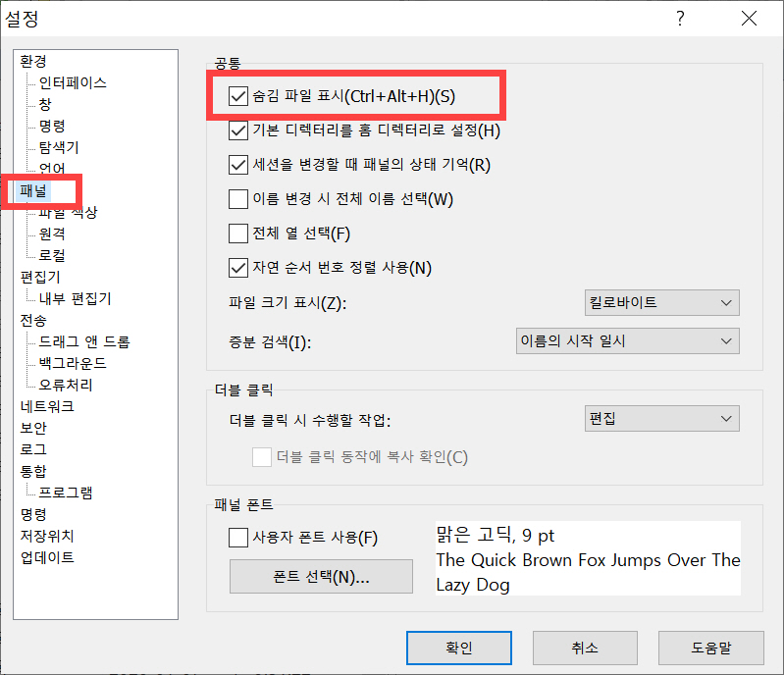Select 저장위치 tree item

(x=47, y=536)
